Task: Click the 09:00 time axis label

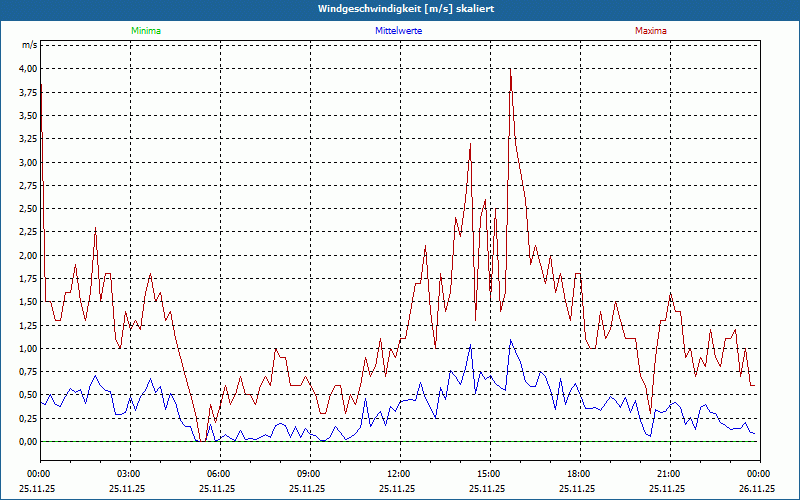Action: (x=309, y=473)
